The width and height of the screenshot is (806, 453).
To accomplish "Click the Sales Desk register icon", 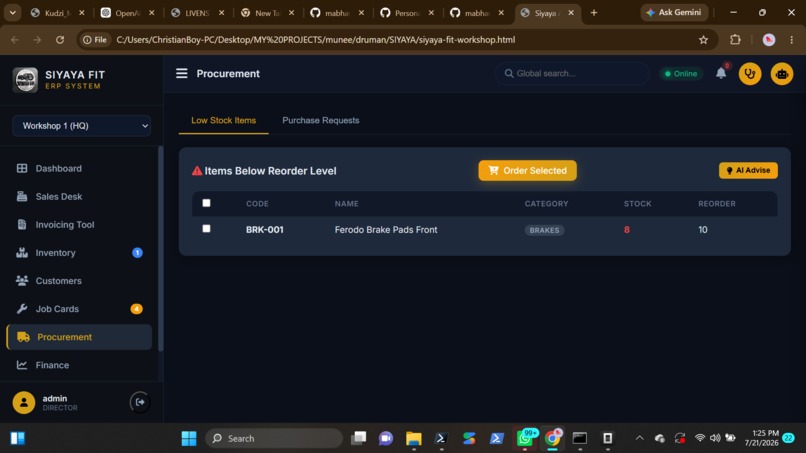I will tap(22, 196).
